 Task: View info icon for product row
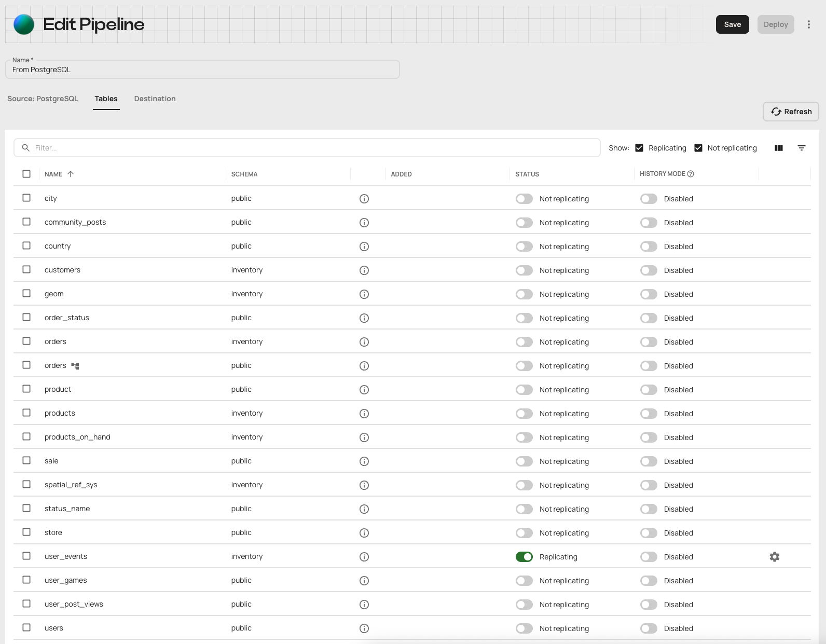click(x=364, y=390)
